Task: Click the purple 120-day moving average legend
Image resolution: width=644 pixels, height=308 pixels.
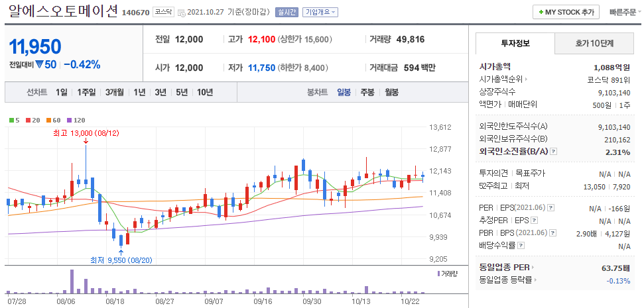Action: click(76, 121)
